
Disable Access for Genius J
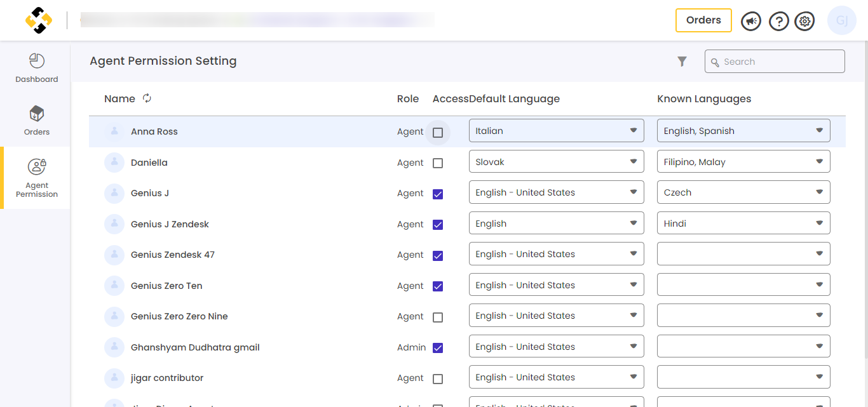(437, 194)
